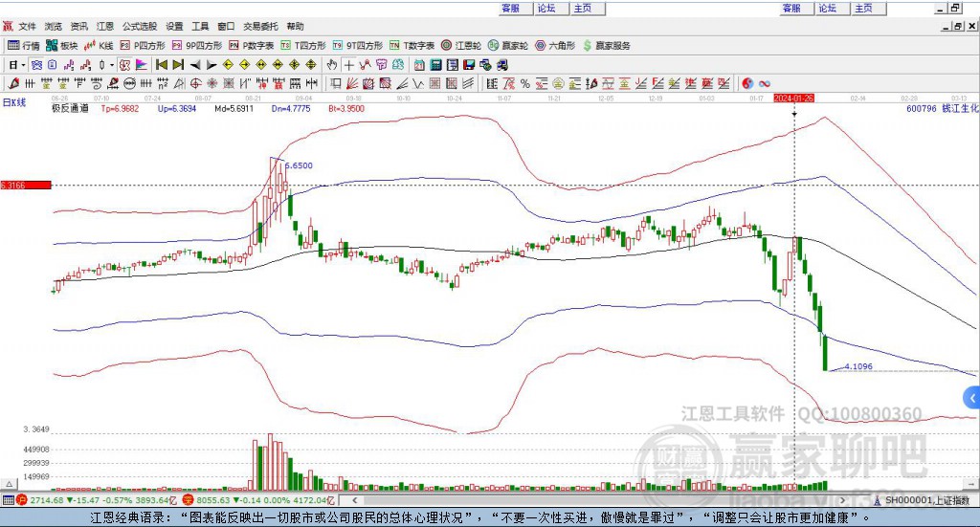Jump to the first bar
This screenshot has width=980, height=527.
click(x=161, y=65)
